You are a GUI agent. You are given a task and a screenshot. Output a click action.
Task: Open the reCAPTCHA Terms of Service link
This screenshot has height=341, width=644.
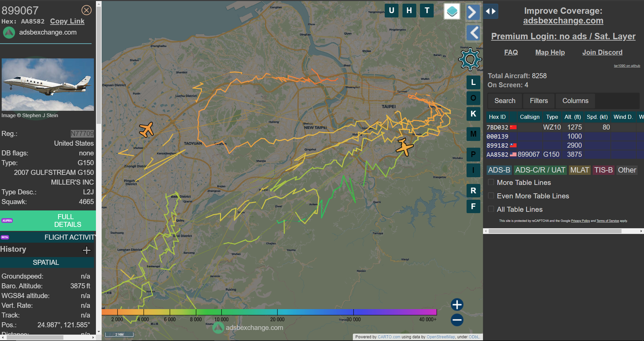[x=607, y=221]
